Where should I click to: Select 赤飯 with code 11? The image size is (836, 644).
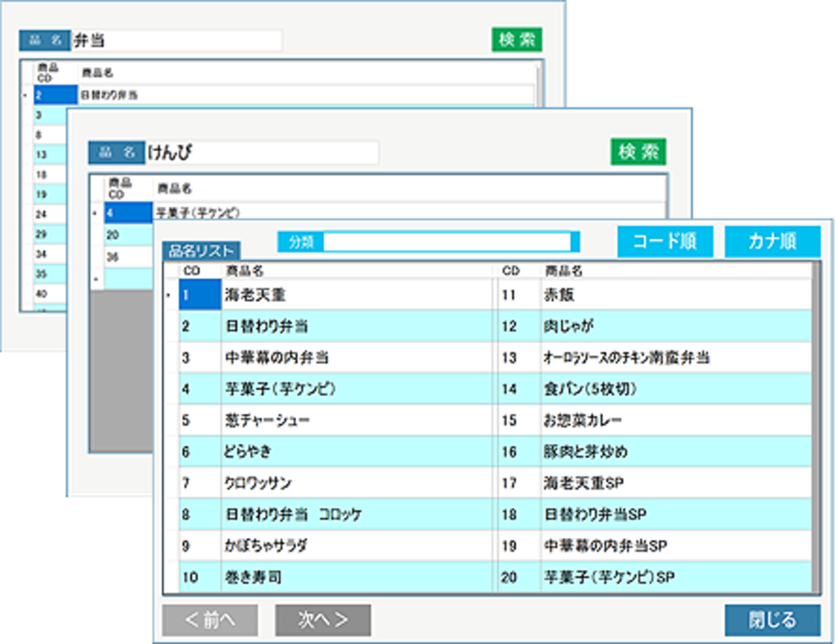559,295
